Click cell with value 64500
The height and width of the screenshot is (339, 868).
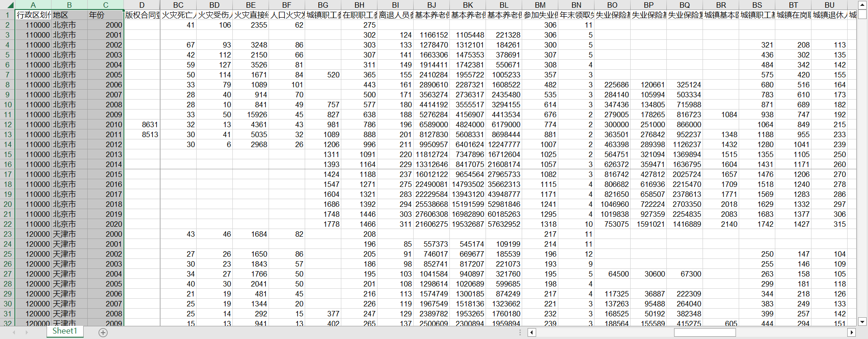click(x=613, y=274)
